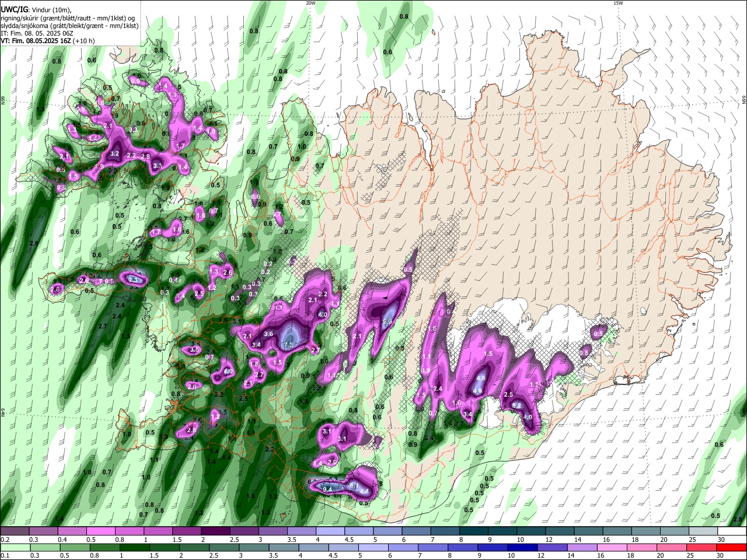Viewport: 747px width, 560px height.
Task: Click the 'IT: Fim. 08. 05. 2025 06Z' line
Action: click(x=37, y=33)
